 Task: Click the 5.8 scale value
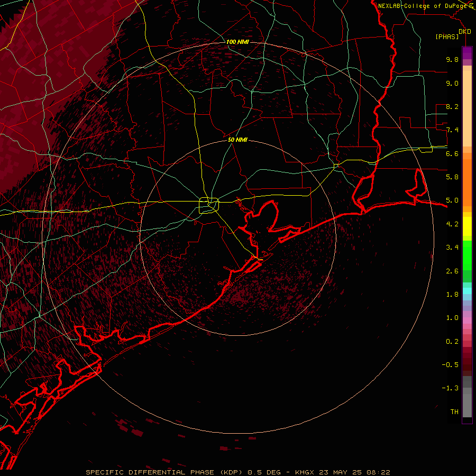pyautogui.click(x=452, y=177)
